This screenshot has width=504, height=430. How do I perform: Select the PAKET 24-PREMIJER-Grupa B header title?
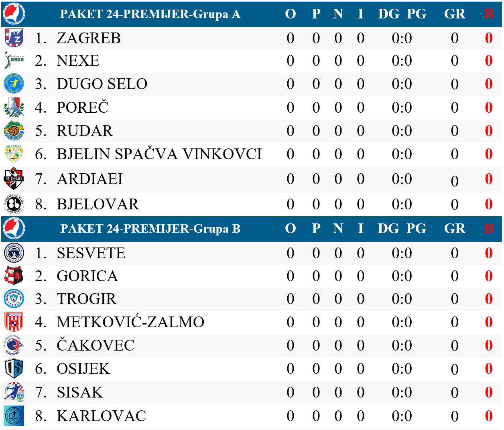click(150, 229)
